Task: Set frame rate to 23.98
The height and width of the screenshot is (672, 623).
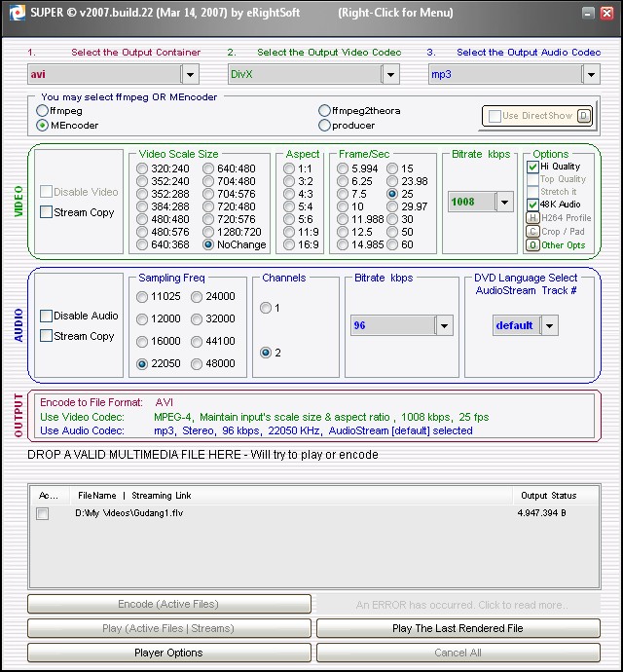Action: click(392, 181)
